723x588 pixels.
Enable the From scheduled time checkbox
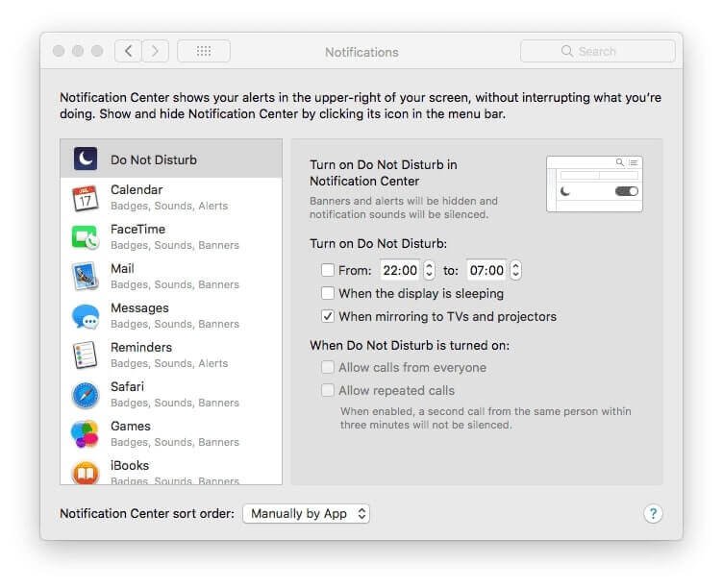click(328, 270)
